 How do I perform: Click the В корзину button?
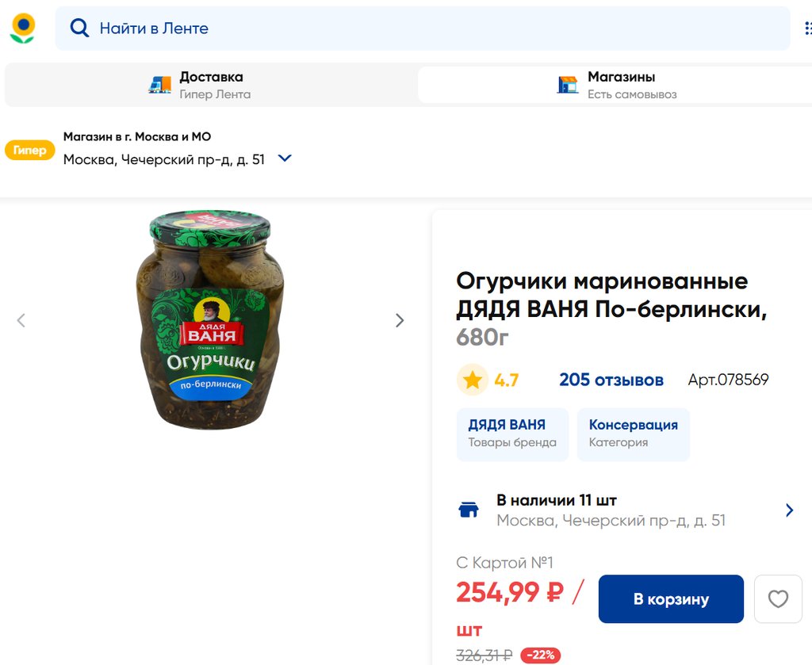[x=671, y=599]
